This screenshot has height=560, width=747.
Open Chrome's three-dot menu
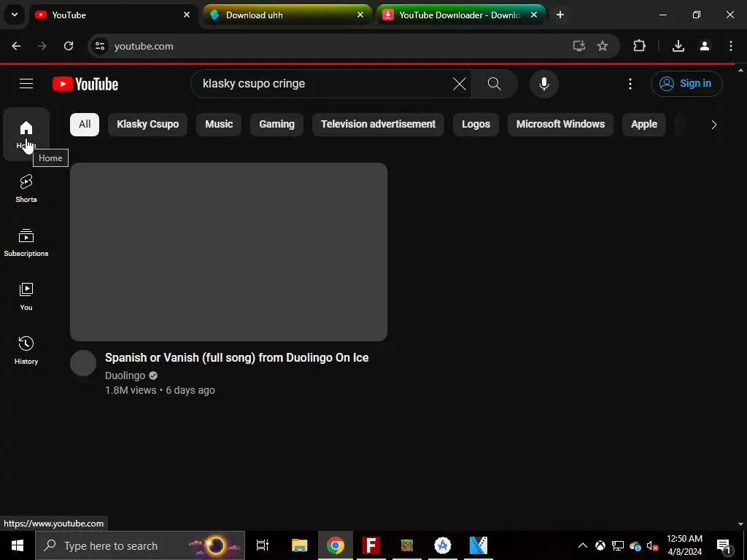point(731,46)
